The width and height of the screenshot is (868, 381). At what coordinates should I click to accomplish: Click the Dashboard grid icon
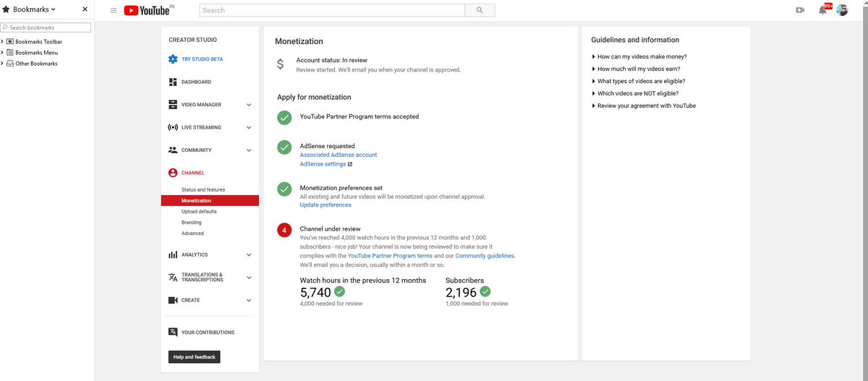pyautogui.click(x=173, y=82)
